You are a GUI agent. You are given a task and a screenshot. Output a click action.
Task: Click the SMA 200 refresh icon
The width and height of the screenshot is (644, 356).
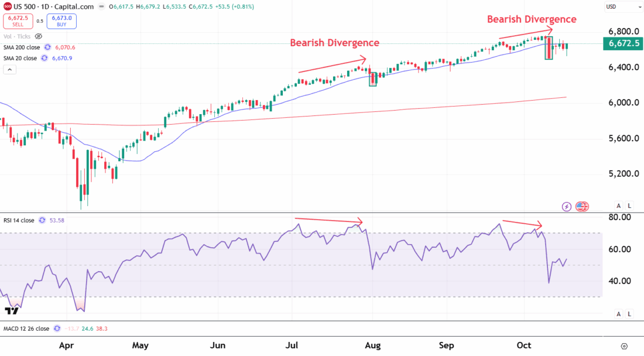(x=47, y=47)
